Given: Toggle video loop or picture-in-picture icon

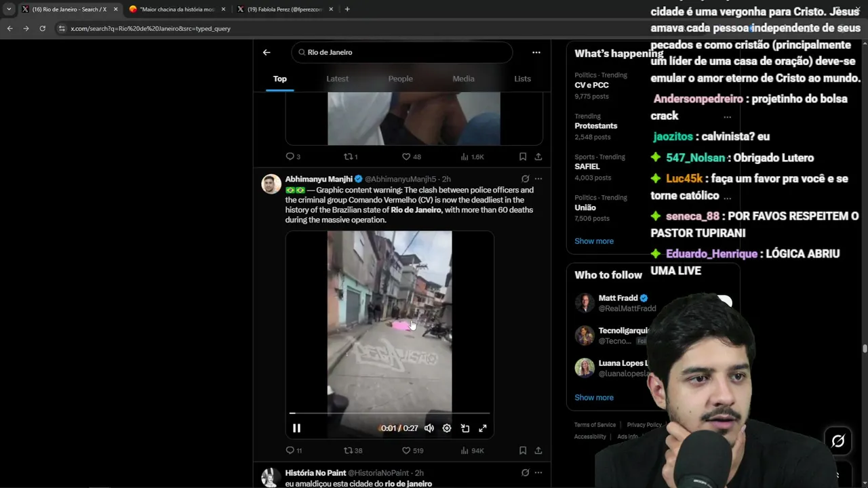Looking at the screenshot, I should 465,428.
